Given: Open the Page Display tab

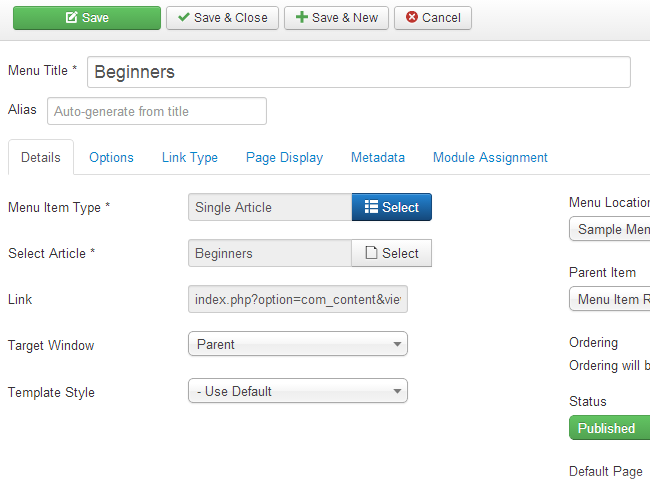Looking at the screenshot, I should coord(284,158).
